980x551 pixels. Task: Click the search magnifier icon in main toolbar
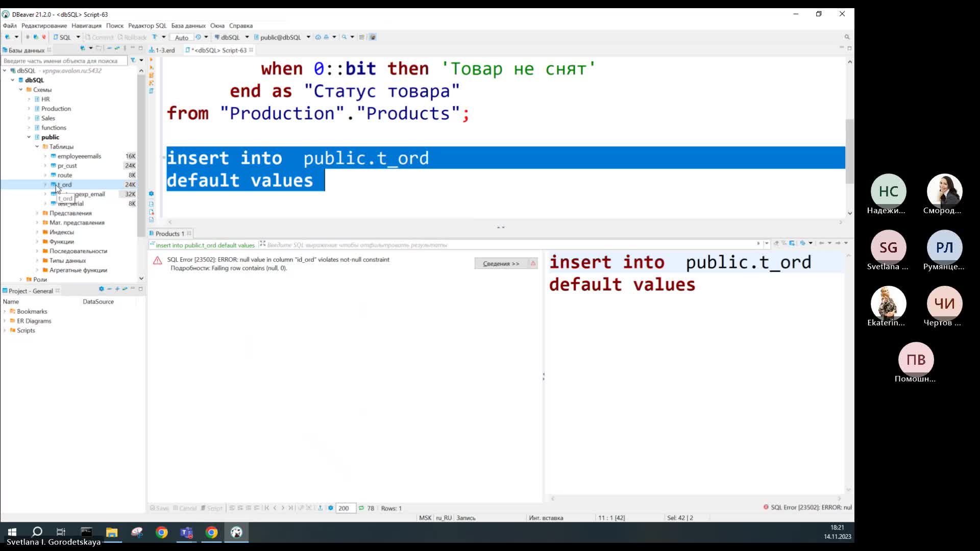(345, 37)
